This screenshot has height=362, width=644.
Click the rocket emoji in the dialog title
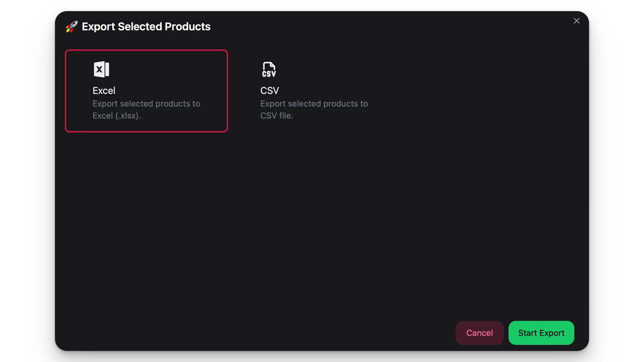[71, 26]
